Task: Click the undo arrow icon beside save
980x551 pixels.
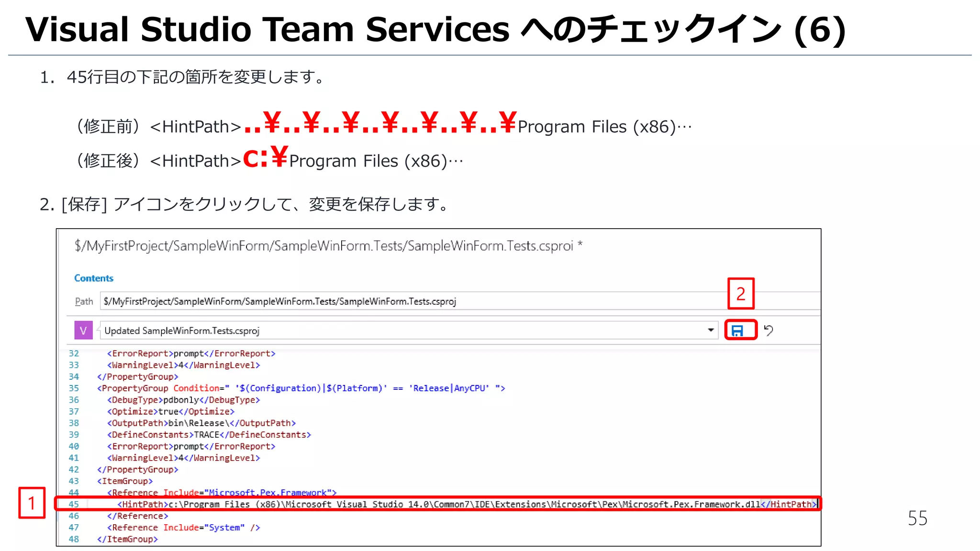Action: [768, 331]
